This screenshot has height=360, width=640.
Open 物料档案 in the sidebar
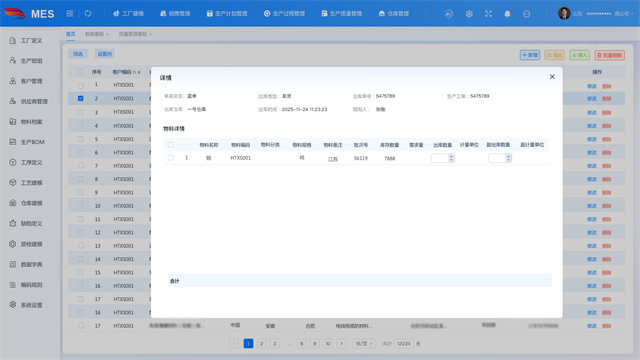(27, 122)
